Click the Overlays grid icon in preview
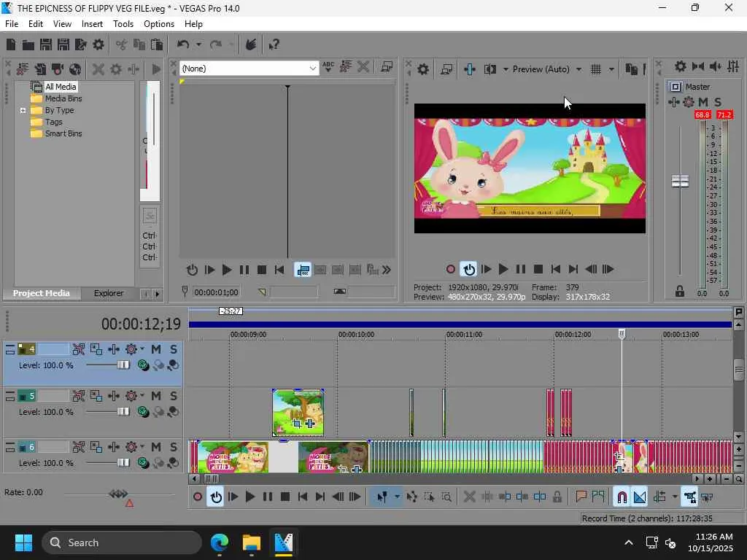This screenshot has width=747, height=560. pyautogui.click(x=595, y=69)
